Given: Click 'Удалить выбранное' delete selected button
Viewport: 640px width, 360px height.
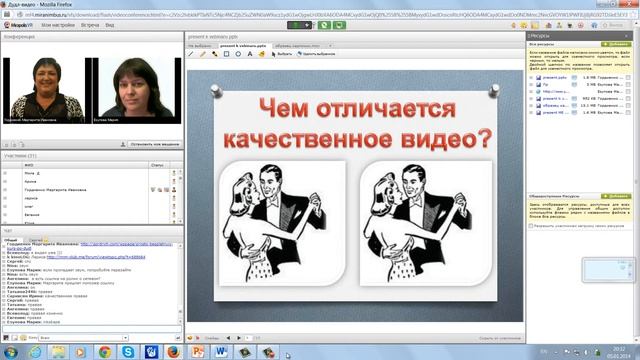Looking at the screenshot, I should [316, 54].
